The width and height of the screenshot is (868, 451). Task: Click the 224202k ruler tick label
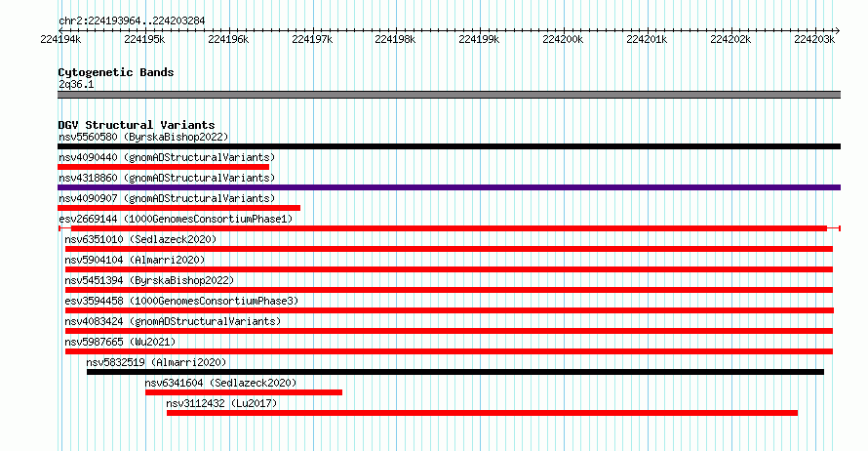730,39
